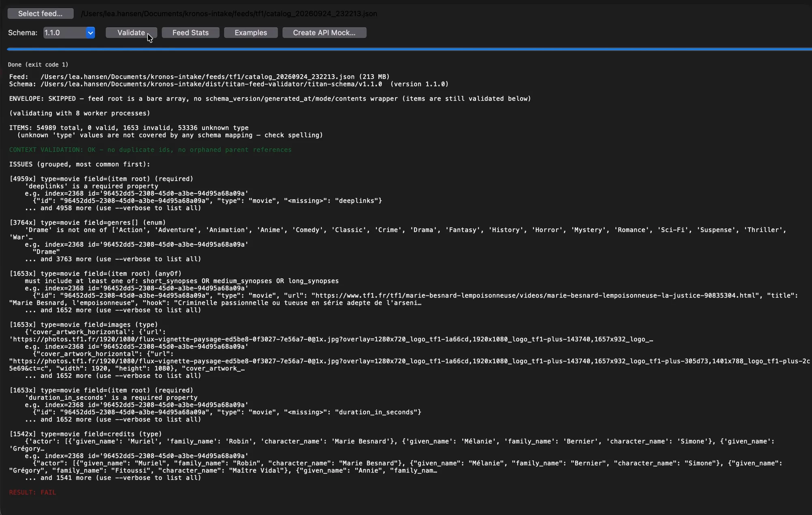Click the [3764x] genres[] enum issue header
Screen dimensions: 812x515
87,223
